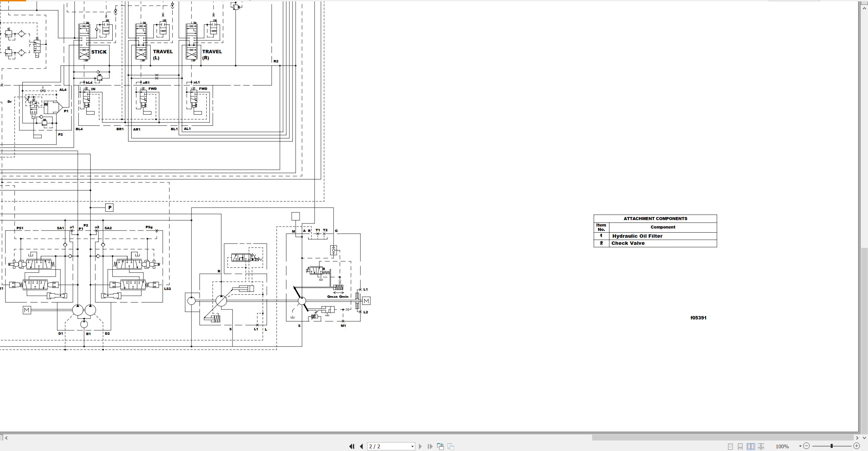Open the page number dropdown
The width and height of the screenshot is (868, 451).
click(412, 446)
